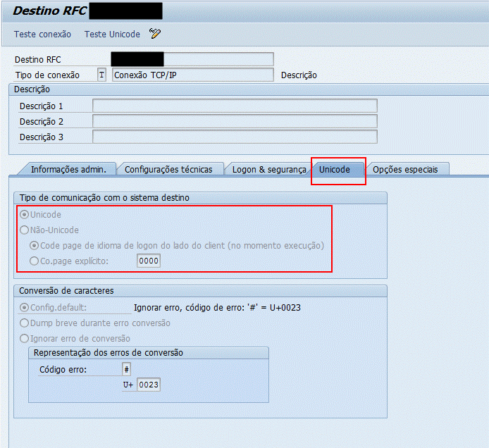Click the explicit code page field showing 0000
The height and width of the screenshot is (448, 489).
pos(149,261)
